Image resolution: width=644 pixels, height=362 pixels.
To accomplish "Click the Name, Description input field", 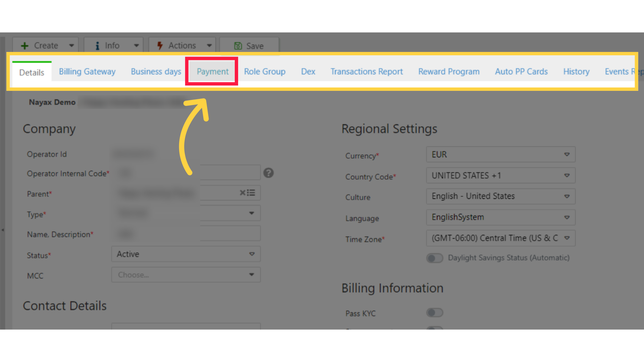I will 186,234.
